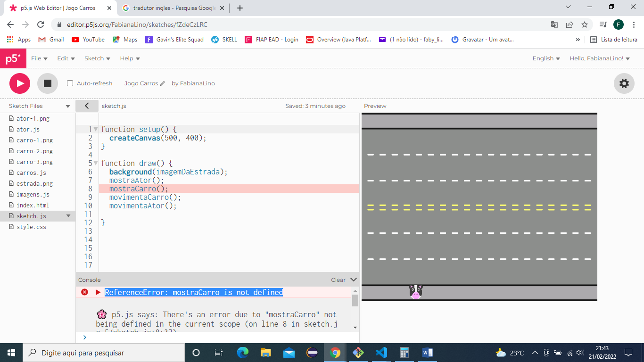The height and width of the screenshot is (362, 644).
Task: Open Visual Studio Code from taskbar
Action: 381,353
